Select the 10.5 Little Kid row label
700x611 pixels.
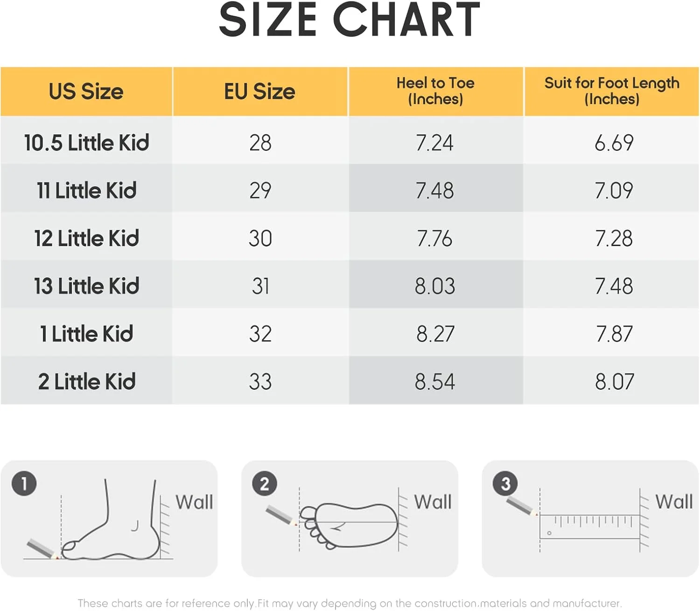86,143
